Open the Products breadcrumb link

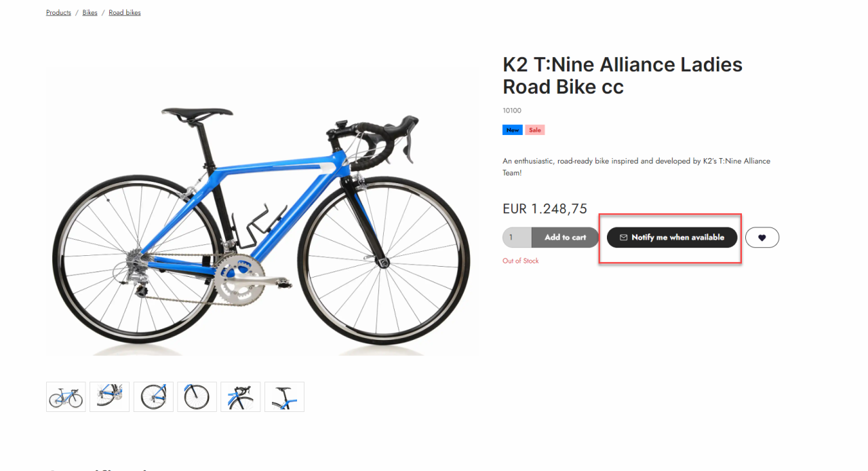pos(58,13)
